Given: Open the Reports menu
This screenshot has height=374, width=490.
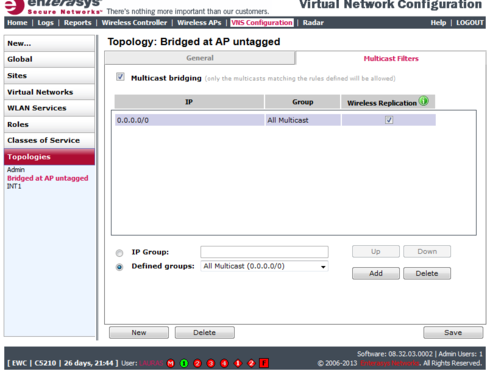Looking at the screenshot, I should (78, 23).
